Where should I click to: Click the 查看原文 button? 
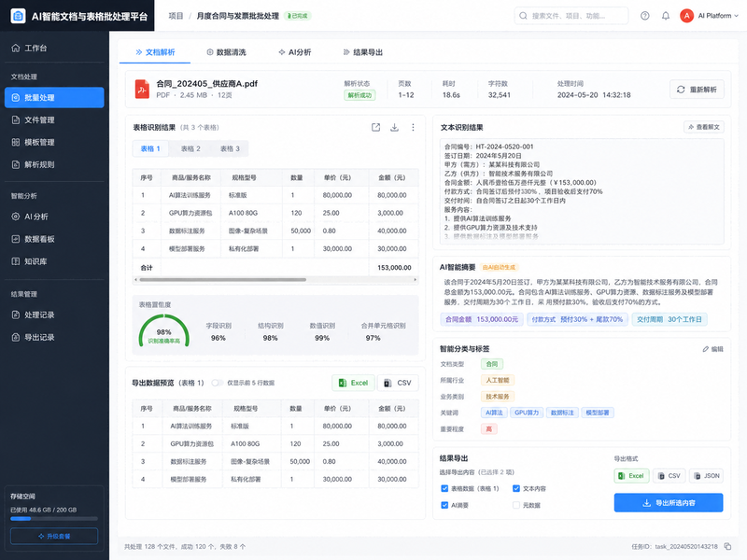[x=704, y=127]
